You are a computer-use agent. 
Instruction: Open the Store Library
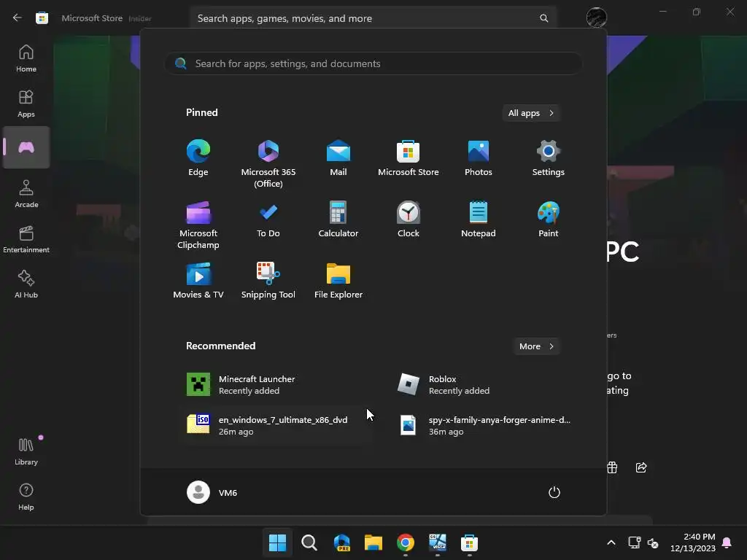(26, 451)
